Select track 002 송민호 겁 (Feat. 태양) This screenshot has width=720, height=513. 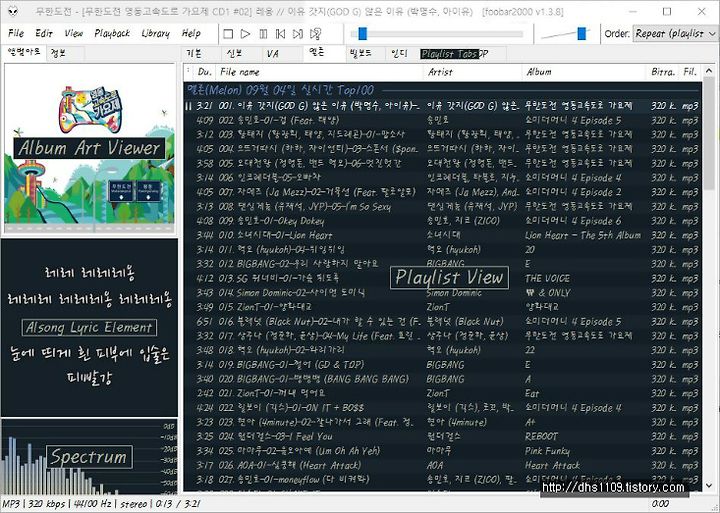[443, 120]
